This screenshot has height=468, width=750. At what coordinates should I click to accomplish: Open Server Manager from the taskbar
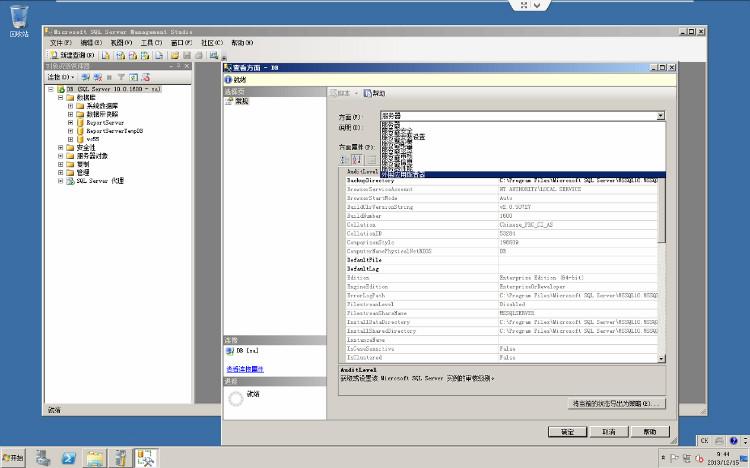pos(43,458)
